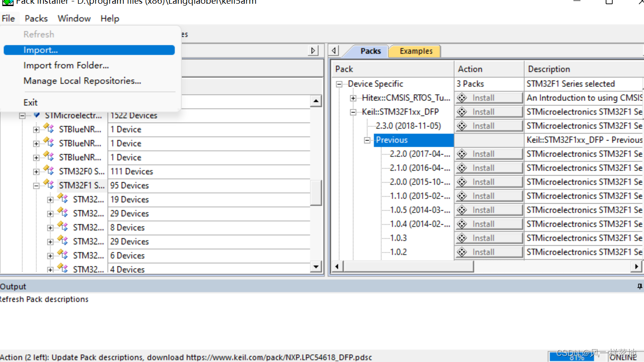Screen dimensions: 644x362
Task: Click the 95 Devices cell
Action: pos(209,185)
